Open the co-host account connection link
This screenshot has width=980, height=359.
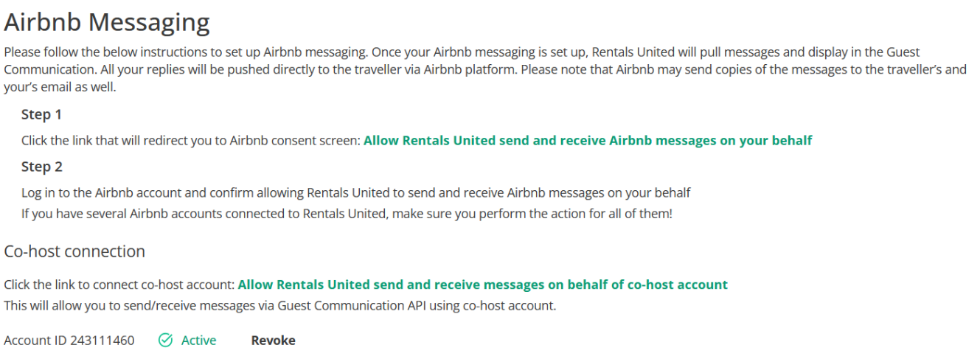(482, 285)
